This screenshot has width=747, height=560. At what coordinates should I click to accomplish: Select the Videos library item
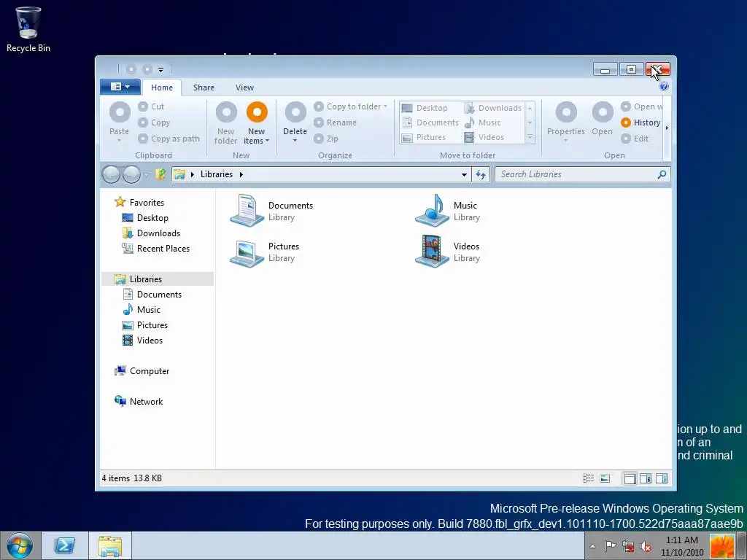447,252
